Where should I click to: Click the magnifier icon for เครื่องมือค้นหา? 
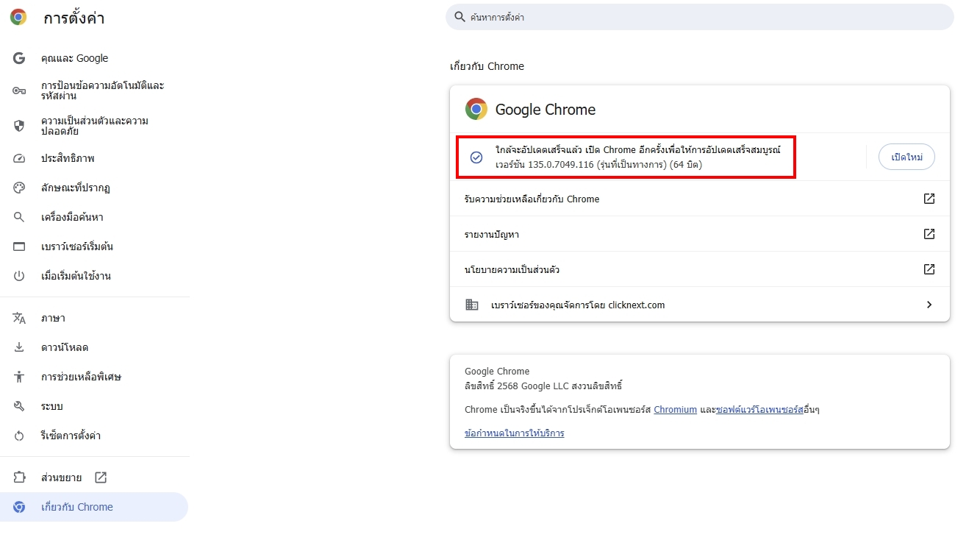19,217
